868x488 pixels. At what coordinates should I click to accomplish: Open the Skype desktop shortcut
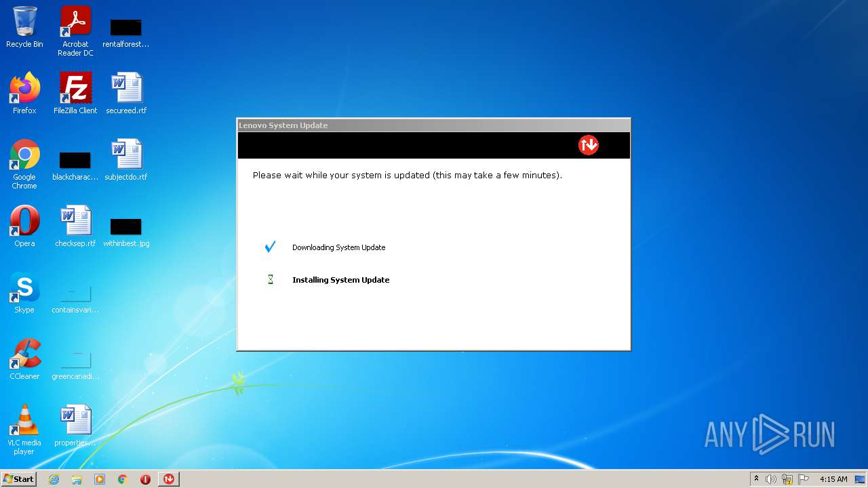24,293
